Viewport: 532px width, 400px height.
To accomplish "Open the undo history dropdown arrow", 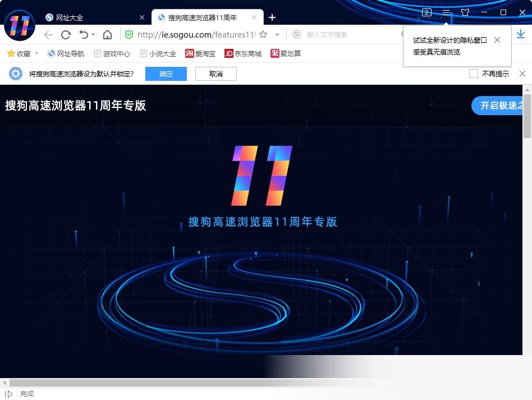I will [x=93, y=34].
